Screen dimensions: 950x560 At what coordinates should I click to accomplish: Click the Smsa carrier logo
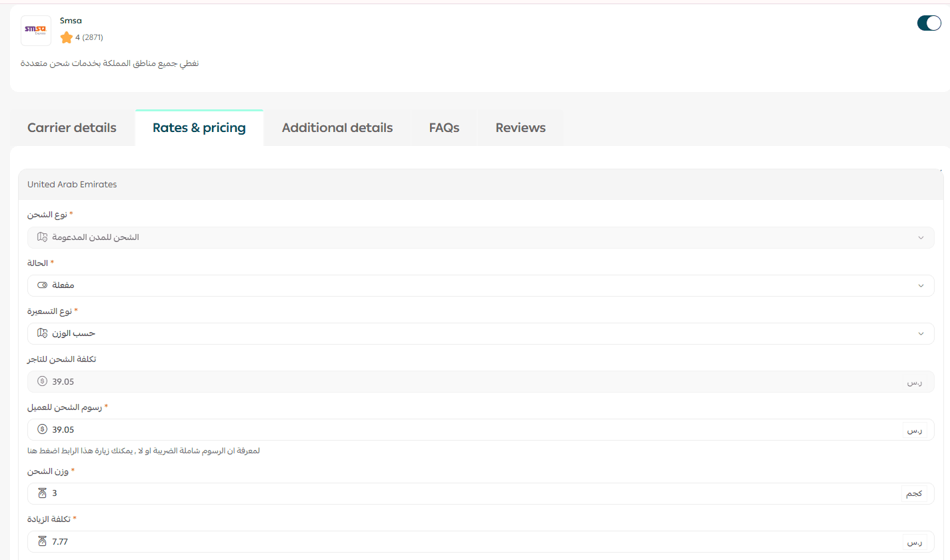[35, 31]
